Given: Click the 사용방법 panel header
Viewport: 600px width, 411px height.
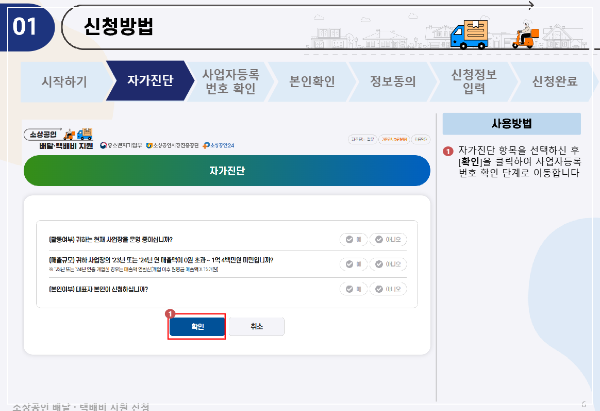Looking at the screenshot, I should tap(512, 124).
